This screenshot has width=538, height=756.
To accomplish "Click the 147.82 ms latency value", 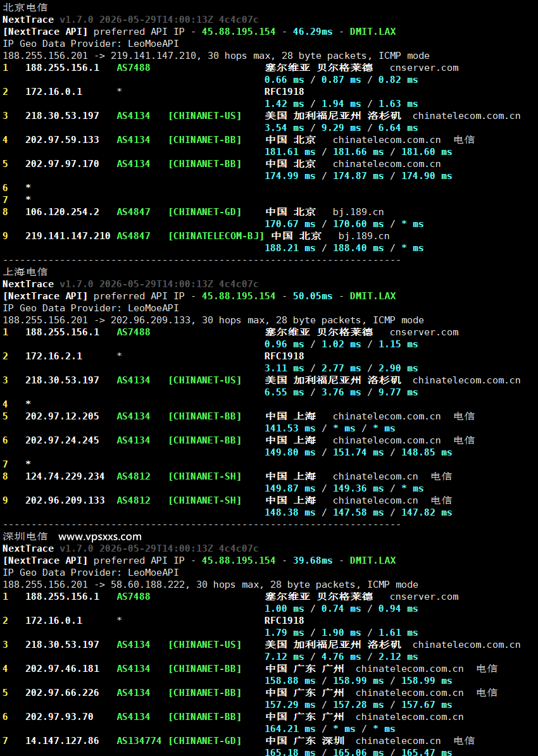I will tap(427, 512).
